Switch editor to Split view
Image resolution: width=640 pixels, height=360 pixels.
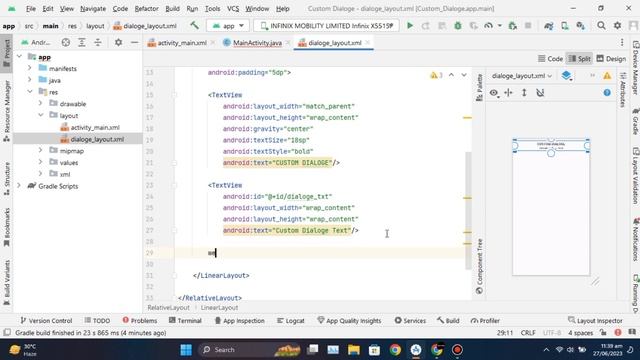tap(579, 59)
